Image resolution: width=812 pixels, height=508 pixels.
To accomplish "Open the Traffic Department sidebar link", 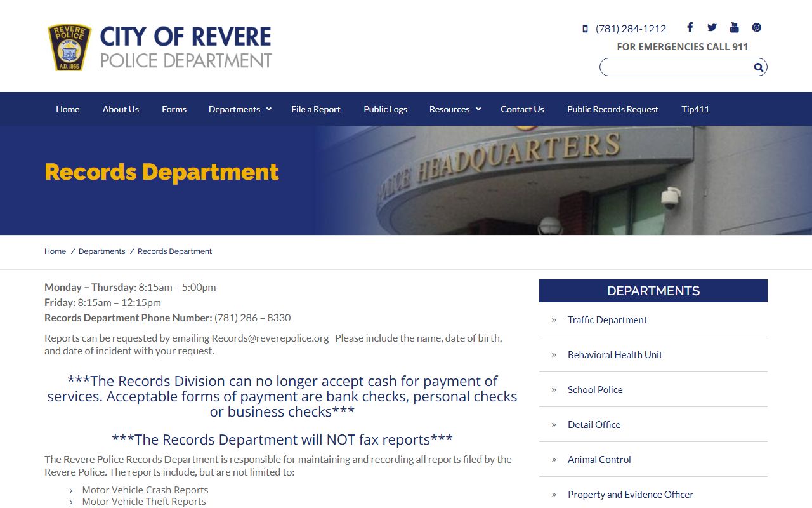I will pos(607,320).
